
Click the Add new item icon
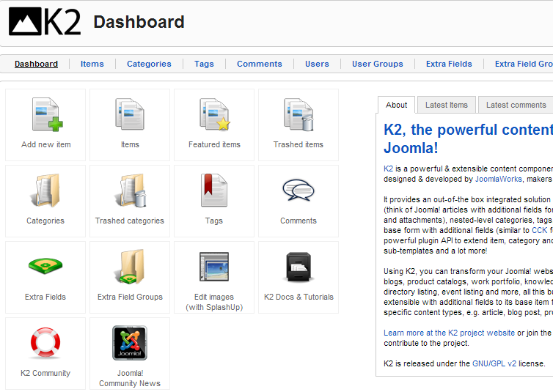(47, 114)
